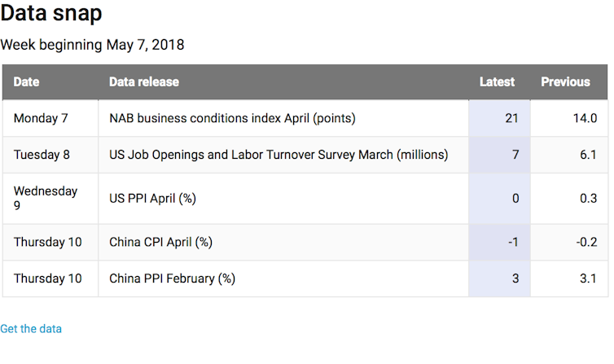Select the US Job Openings survey row
The width and height of the screenshot is (614, 364).
278,155
